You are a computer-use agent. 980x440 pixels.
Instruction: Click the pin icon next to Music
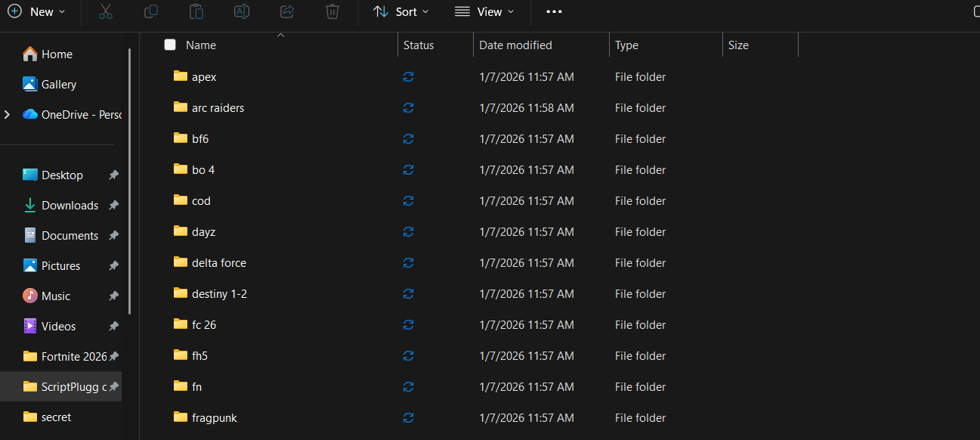(x=113, y=296)
